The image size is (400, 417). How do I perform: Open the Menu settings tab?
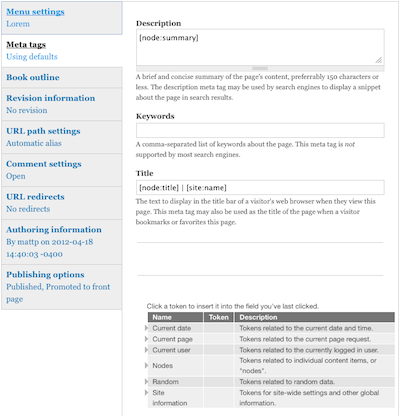tap(35, 12)
